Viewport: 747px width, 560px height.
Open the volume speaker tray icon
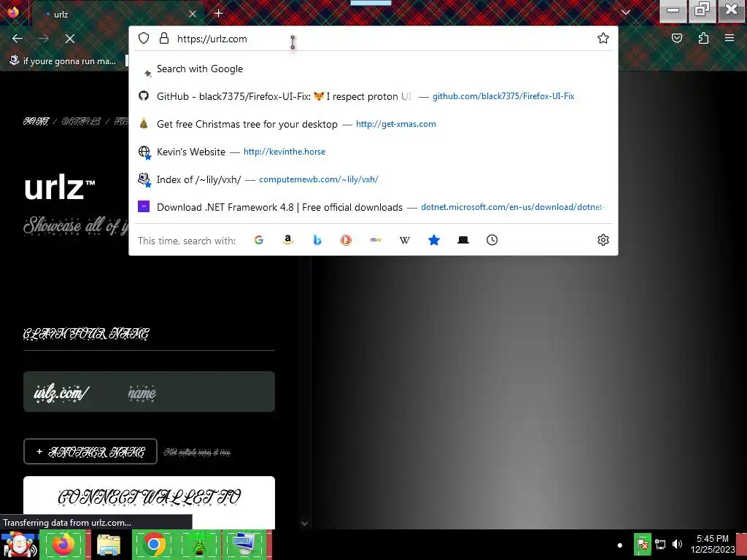coord(677,544)
